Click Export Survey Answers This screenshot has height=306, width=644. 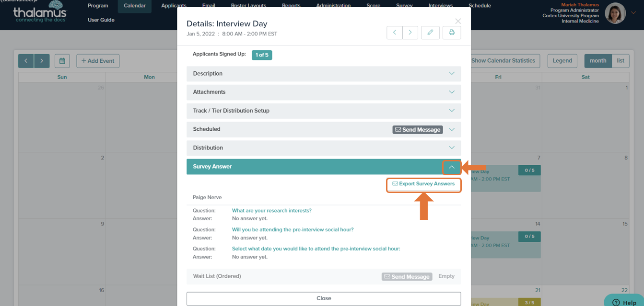click(424, 184)
